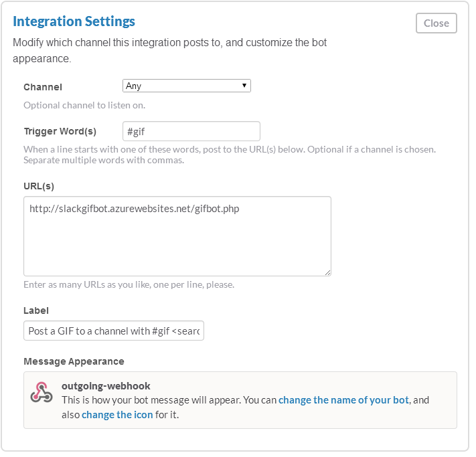Close the Integration Settings dialog
476x457 pixels.
[x=436, y=23]
